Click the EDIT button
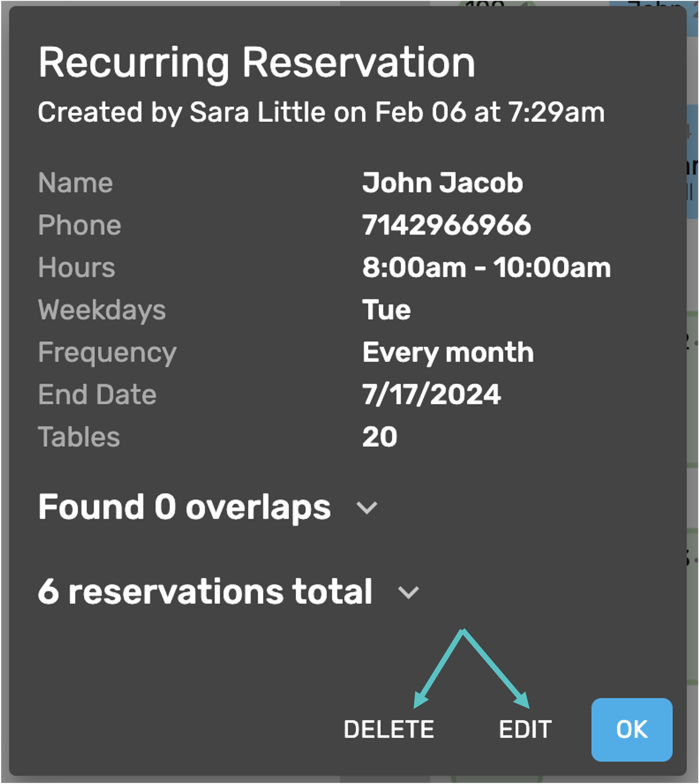This screenshot has width=699, height=784. point(525,730)
